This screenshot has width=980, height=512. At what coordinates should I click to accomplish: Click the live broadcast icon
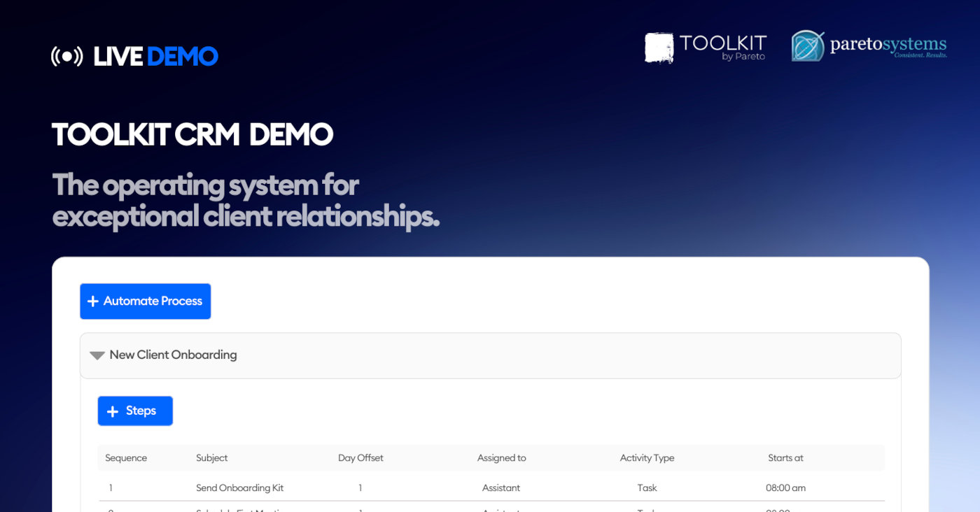click(x=67, y=57)
